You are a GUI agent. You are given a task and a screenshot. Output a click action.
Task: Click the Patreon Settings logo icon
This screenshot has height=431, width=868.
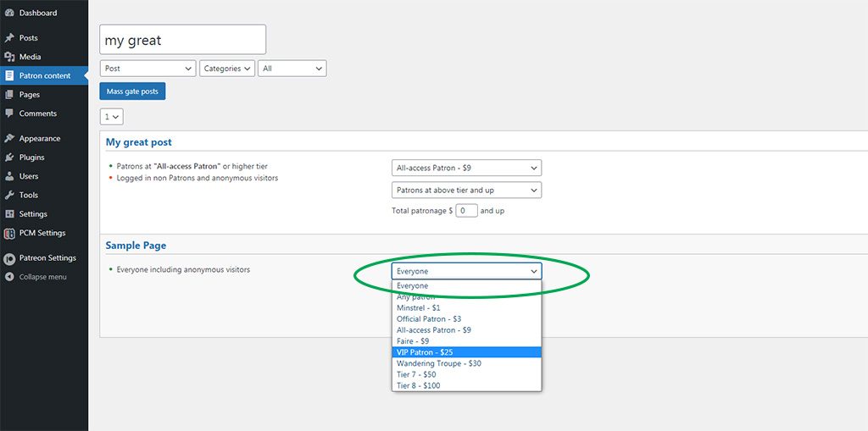[x=8, y=257]
